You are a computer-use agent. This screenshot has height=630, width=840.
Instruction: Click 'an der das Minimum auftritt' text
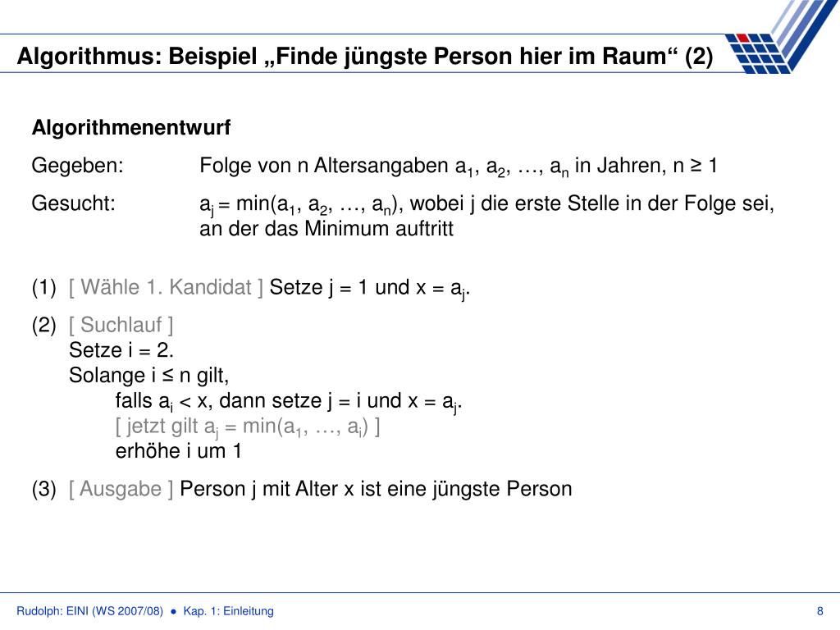(x=326, y=229)
